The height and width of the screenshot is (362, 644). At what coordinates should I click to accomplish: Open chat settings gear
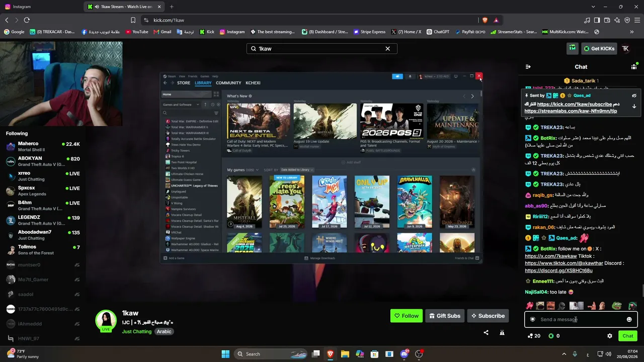tap(610, 336)
